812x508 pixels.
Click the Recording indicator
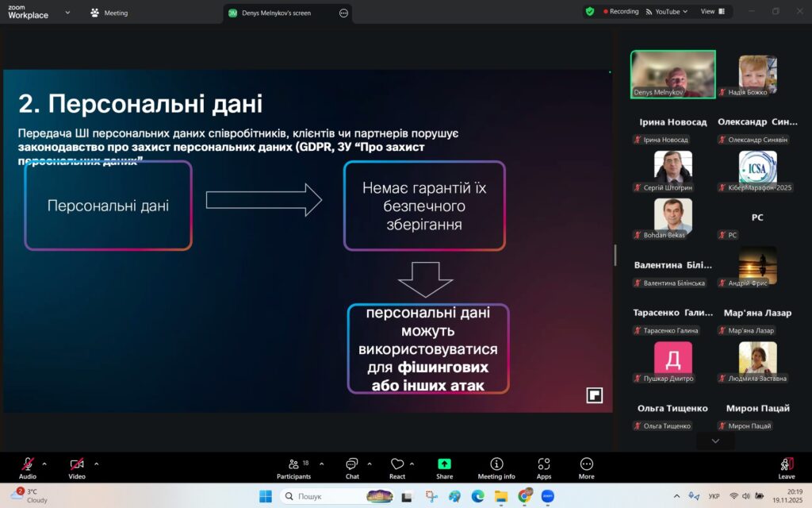click(621, 12)
